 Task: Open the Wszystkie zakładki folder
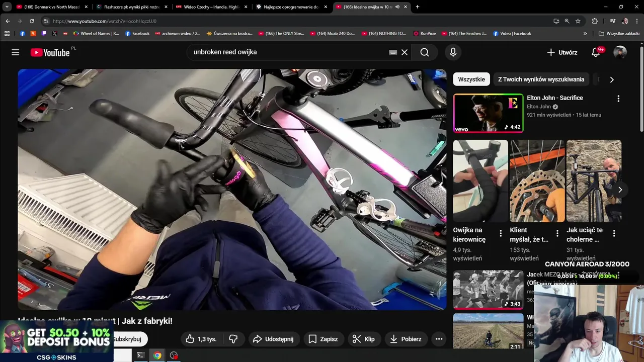[619, 34]
